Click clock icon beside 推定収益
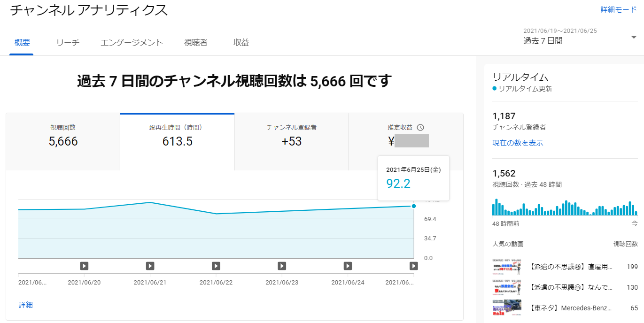The width and height of the screenshot is (644, 323). pyautogui.click(x=420, y=128)
